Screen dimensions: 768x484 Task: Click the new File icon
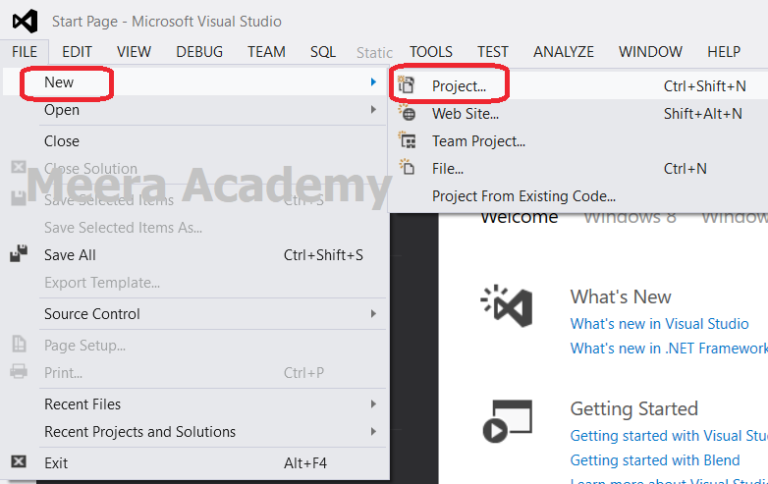coord(407,168)
